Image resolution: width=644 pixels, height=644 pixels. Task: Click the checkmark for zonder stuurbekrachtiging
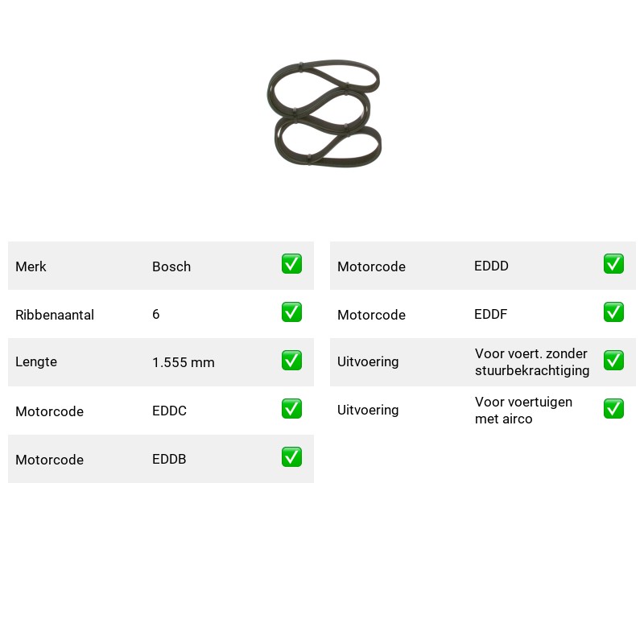613,360
